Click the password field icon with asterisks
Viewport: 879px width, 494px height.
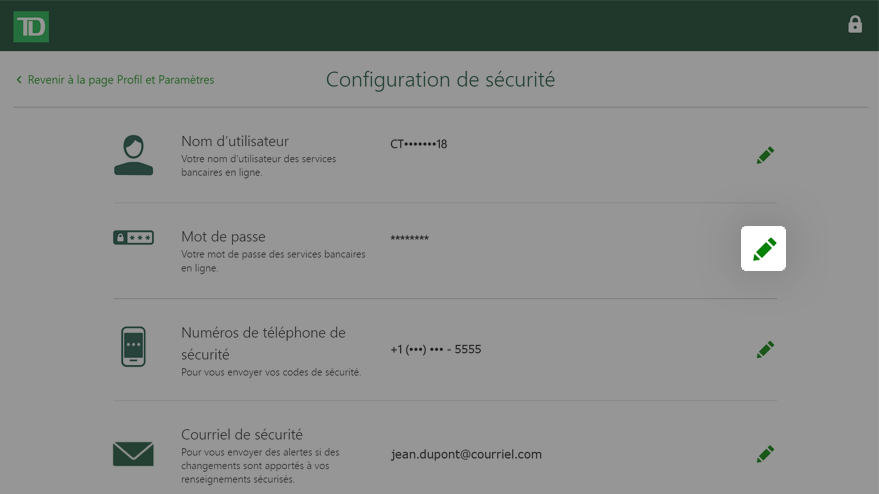(133, 238)
